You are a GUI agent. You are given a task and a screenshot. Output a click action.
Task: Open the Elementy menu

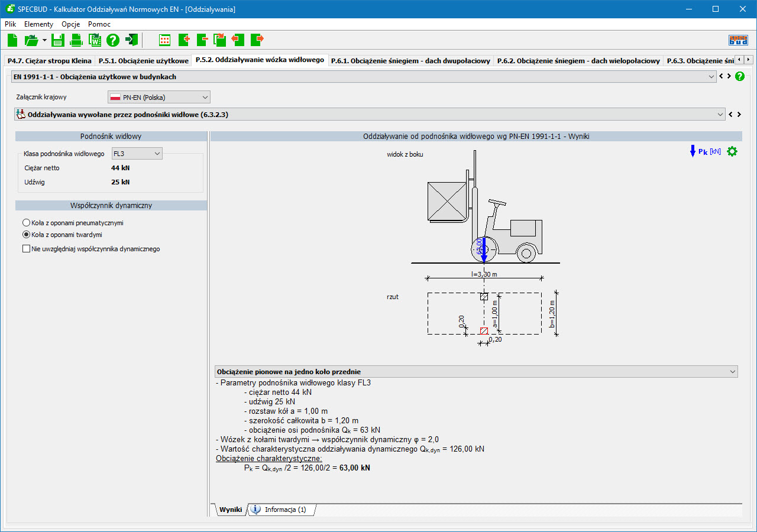coord(38,24)
